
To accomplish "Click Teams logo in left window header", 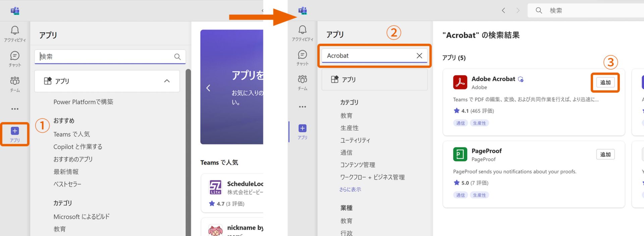I will click(x=15, y=11).
